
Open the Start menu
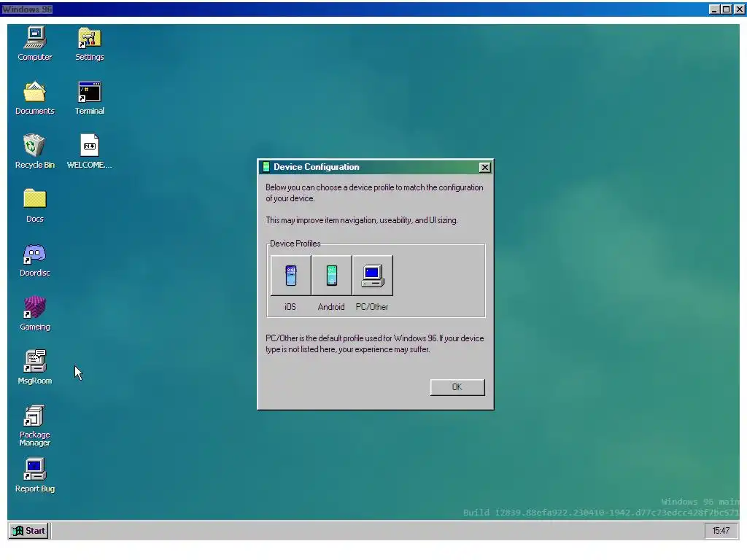28,531
